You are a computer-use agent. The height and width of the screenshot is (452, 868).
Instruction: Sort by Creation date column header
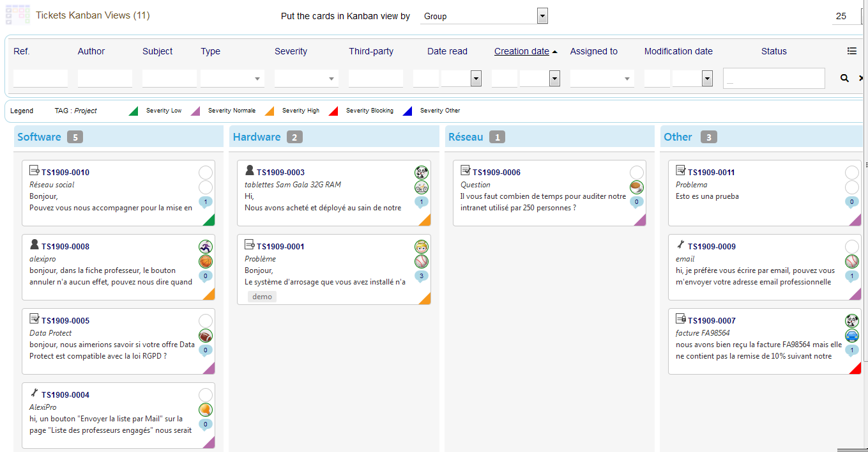(521, 51)
